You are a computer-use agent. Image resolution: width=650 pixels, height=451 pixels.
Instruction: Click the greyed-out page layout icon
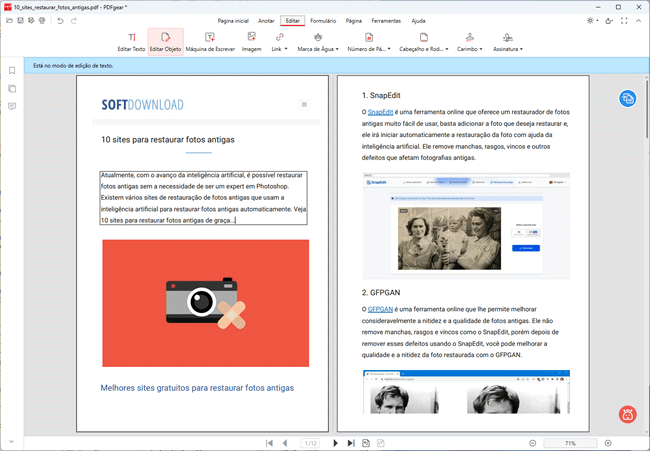coord(381,443)
